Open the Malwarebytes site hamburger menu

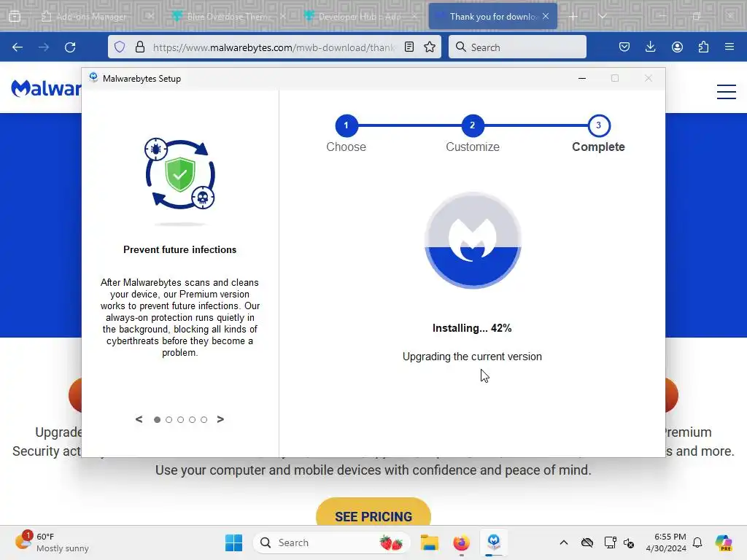(727, 91)
